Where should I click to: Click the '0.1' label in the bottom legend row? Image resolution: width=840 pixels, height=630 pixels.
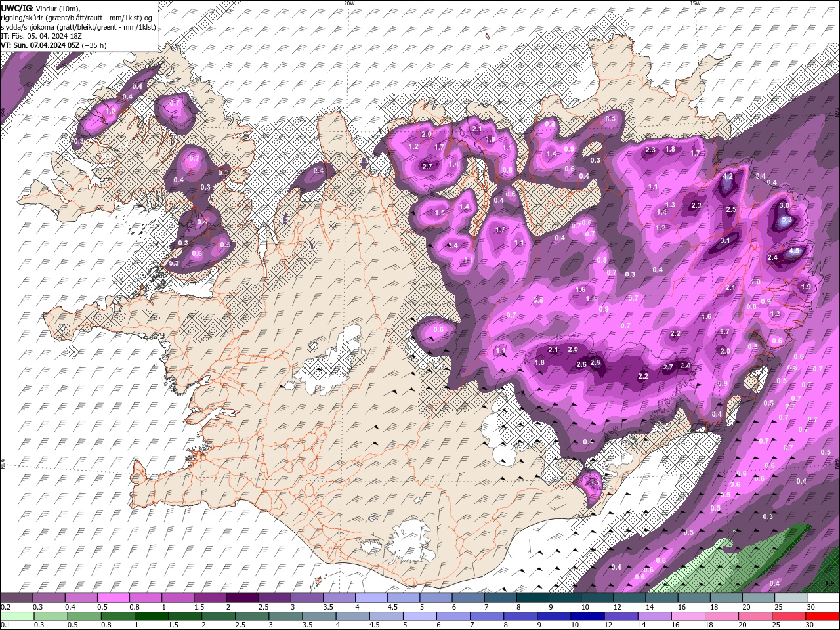[x=5, y=625]
